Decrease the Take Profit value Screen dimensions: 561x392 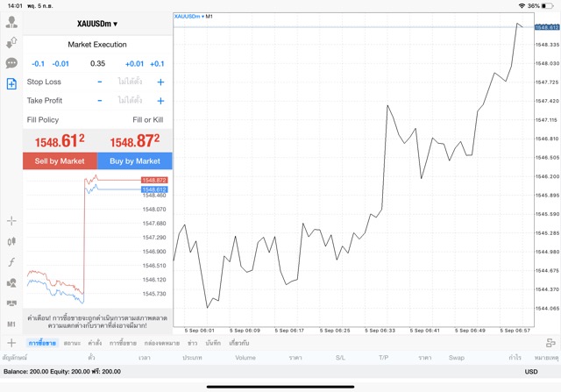[x=99, y=101]
